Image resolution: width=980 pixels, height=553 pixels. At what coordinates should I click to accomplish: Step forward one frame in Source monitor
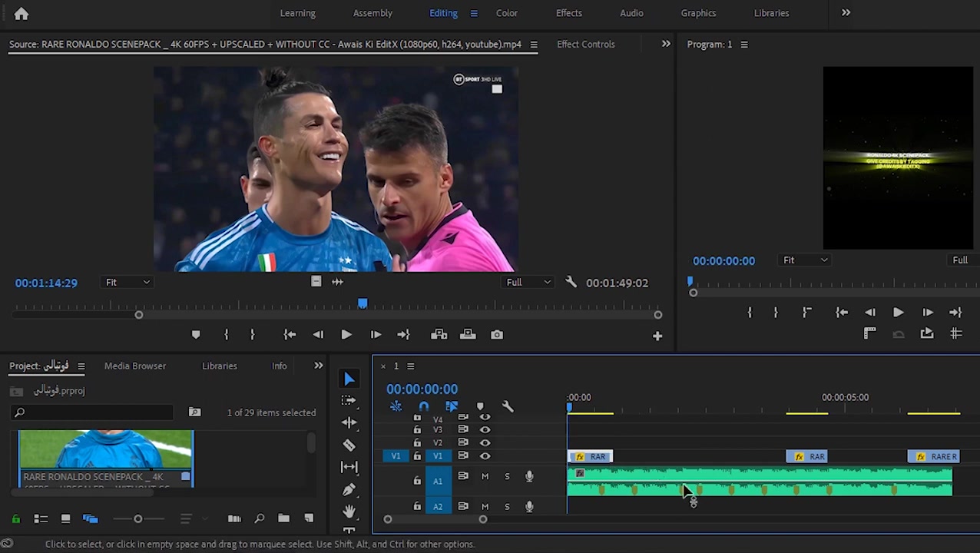tap(375, 335)
